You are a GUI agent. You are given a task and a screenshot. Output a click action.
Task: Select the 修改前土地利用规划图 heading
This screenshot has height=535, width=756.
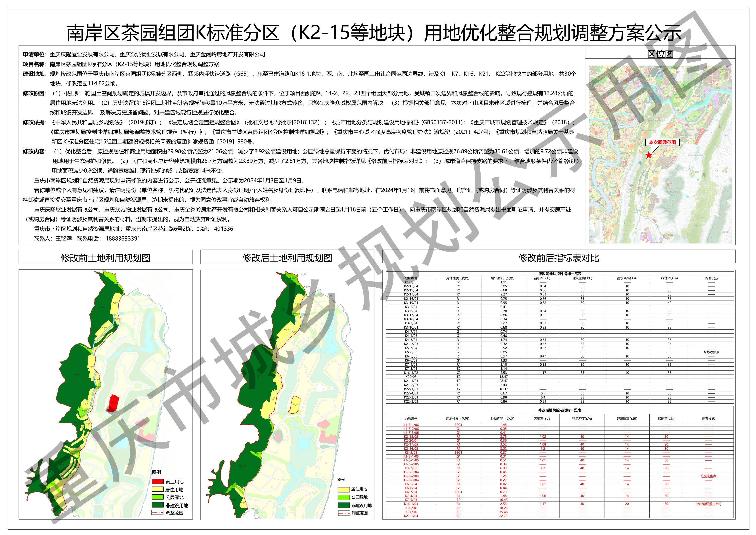[105, 258]
